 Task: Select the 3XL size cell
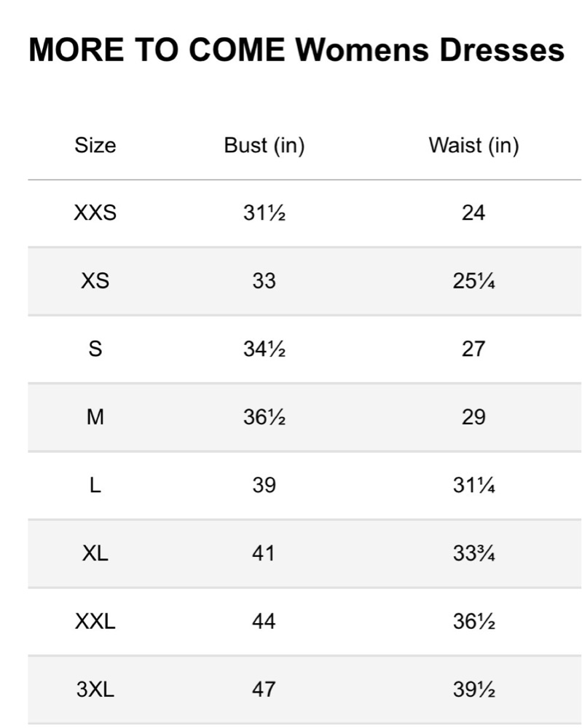(95, 689)
